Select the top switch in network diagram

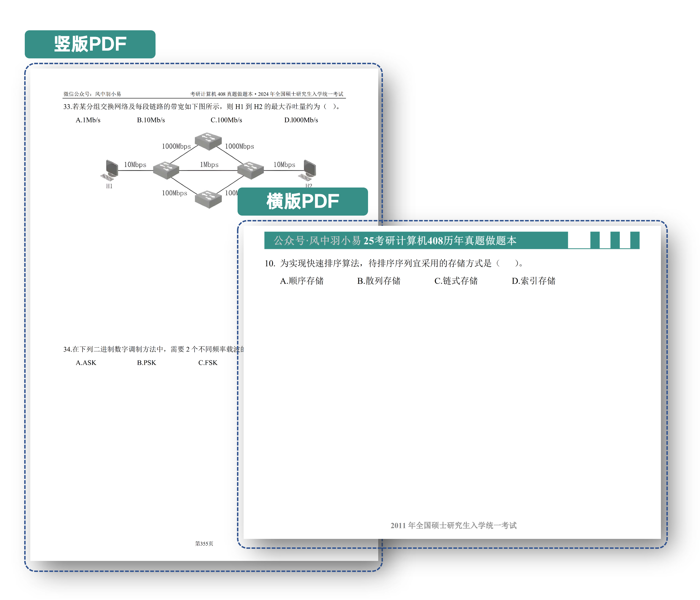[x=208, y=141]
